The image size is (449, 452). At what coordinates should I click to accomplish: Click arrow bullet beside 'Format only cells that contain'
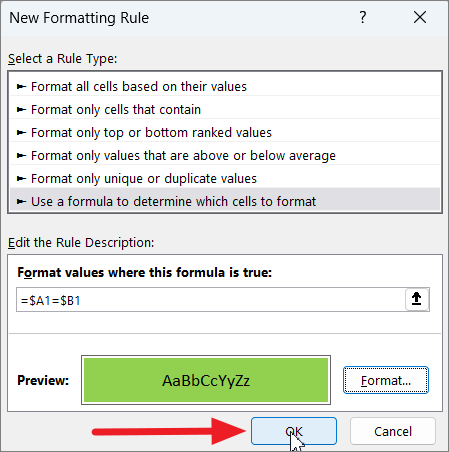click(21, 110)
